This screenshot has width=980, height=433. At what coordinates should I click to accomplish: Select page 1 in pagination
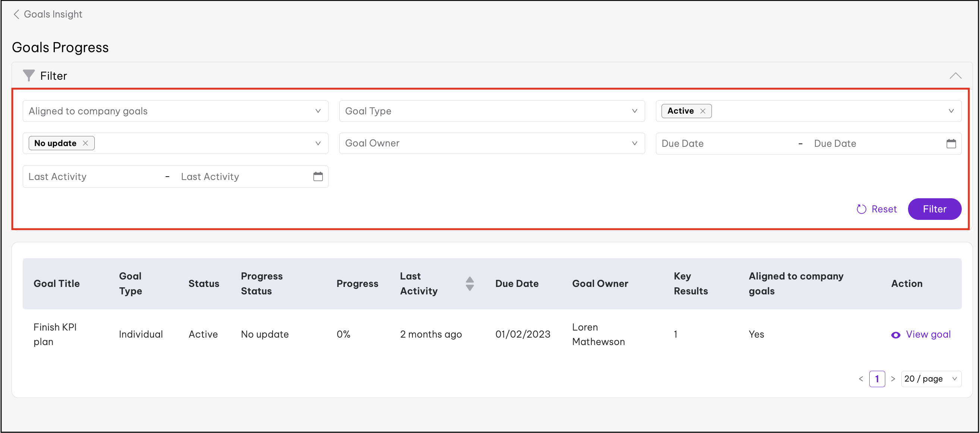coord(877,379)
